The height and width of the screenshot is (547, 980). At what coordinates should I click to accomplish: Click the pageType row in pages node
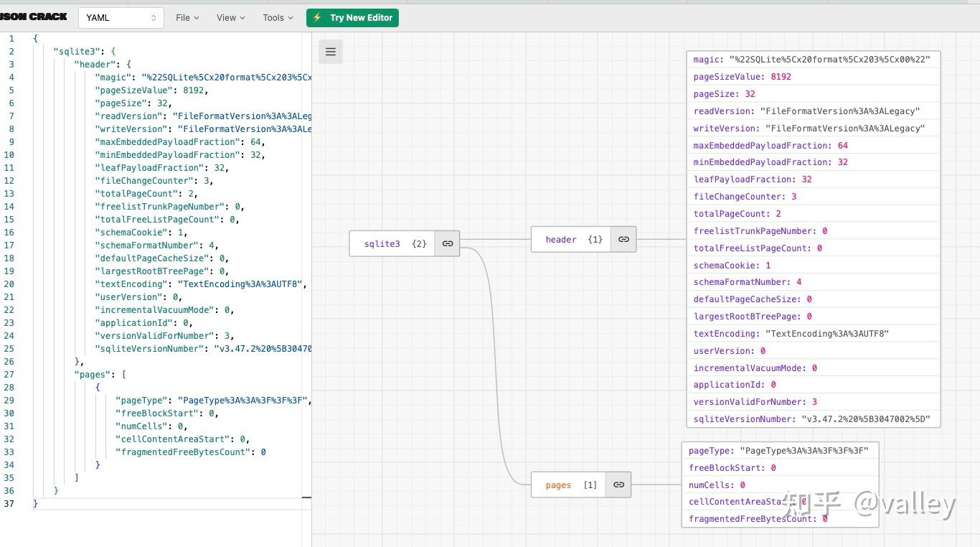pyautogui.click(x=779, y=451)
